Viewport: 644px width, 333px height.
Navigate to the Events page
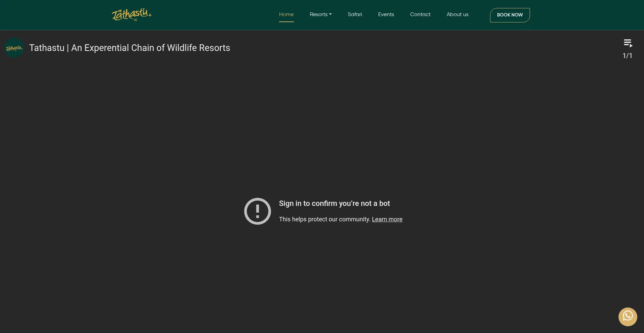click(386, 14)
